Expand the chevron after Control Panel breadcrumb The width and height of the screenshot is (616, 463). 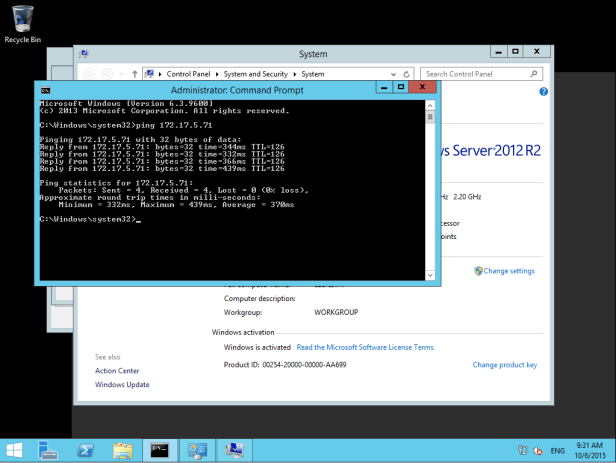217,74
